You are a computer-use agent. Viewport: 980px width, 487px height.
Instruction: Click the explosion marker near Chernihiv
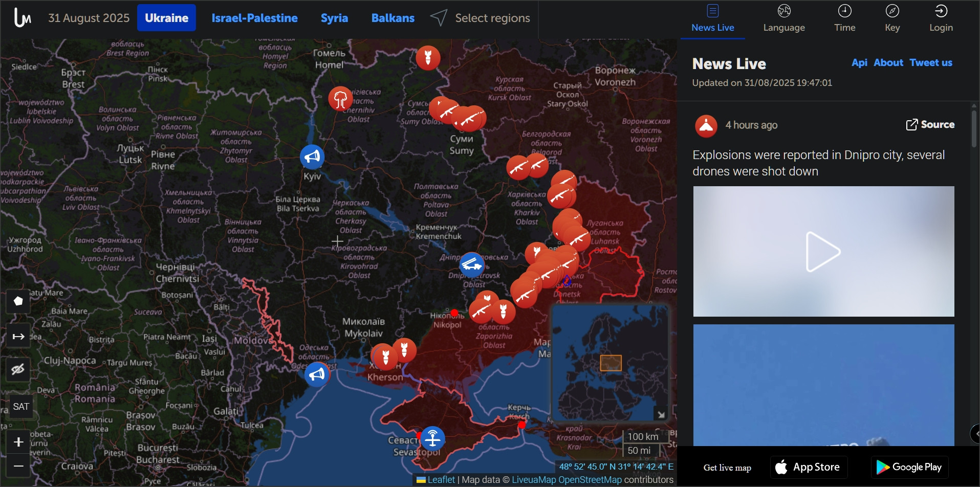340,98
